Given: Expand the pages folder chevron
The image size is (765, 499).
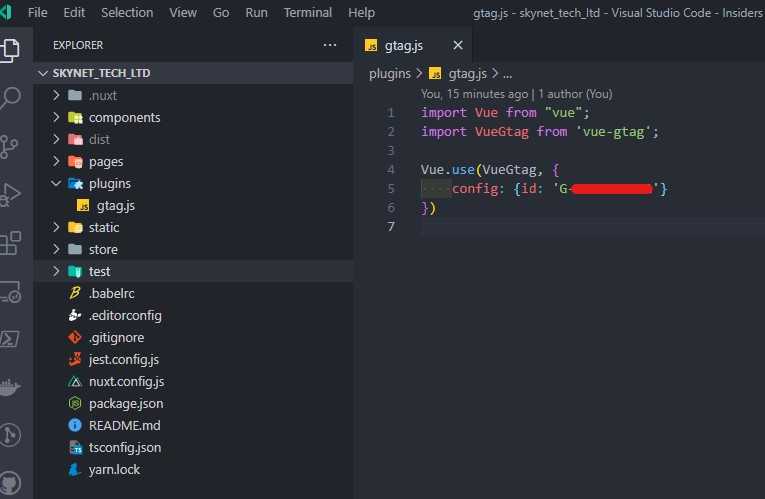Looking at the screenshot, I should click(56, 161).
